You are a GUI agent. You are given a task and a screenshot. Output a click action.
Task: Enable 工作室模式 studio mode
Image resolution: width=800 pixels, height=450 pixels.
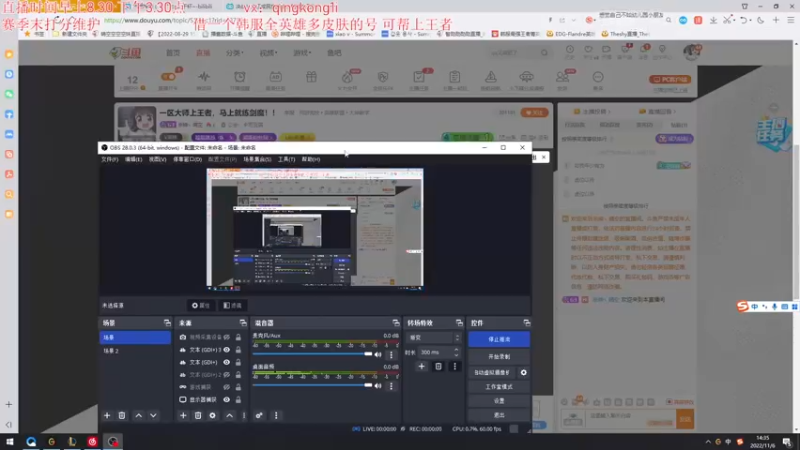499,387
